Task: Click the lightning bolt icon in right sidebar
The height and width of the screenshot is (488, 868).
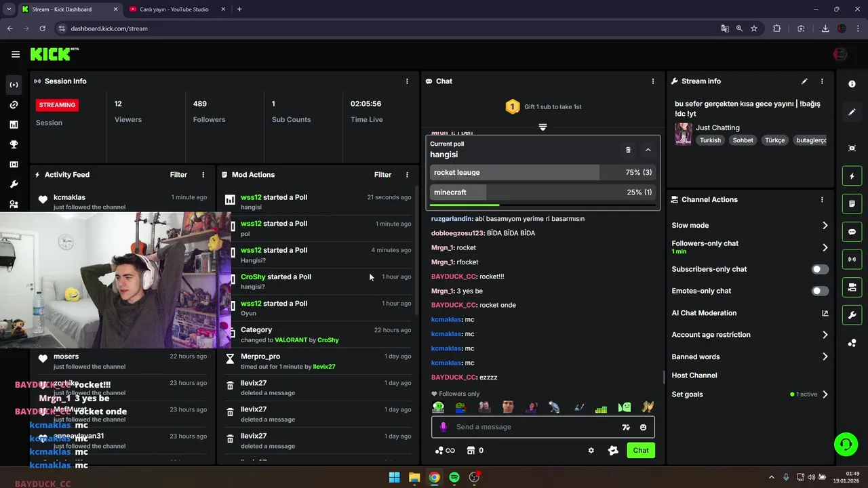Action: point(852,176)
